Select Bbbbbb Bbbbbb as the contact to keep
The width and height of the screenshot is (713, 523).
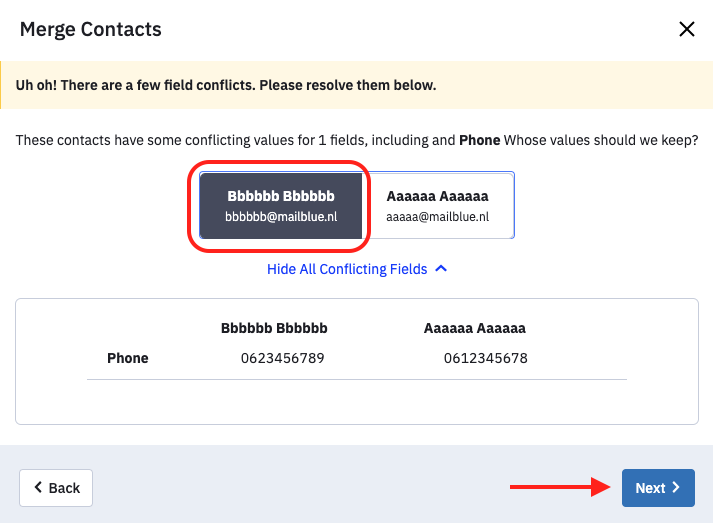coord(281,206)
